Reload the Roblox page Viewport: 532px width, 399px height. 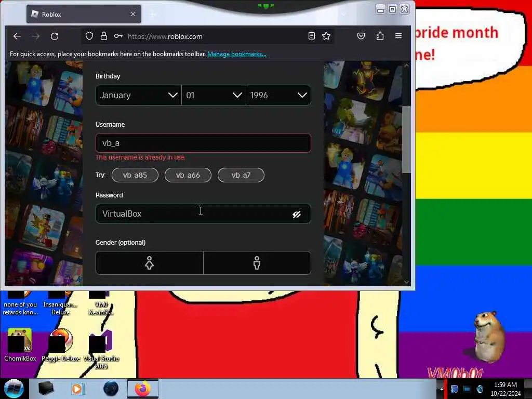pyautogui.click(x=55, y=36)
